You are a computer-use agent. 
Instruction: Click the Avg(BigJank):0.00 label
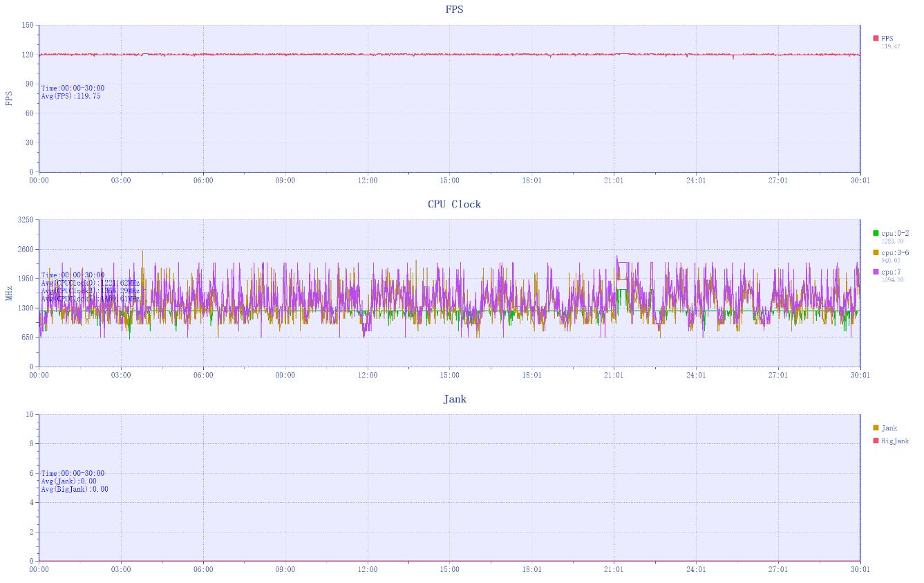(x=75, y=489)
